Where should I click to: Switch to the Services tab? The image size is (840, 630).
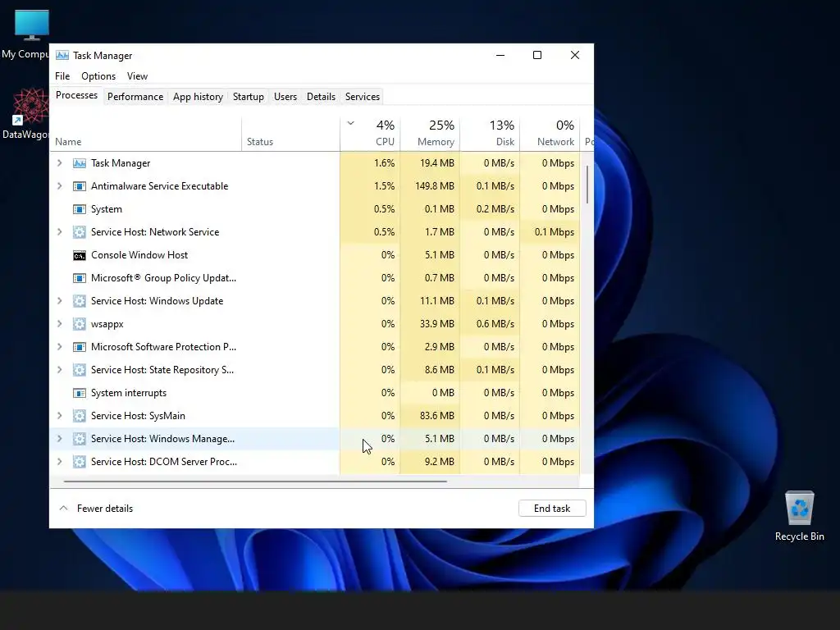tap(363, 97)
